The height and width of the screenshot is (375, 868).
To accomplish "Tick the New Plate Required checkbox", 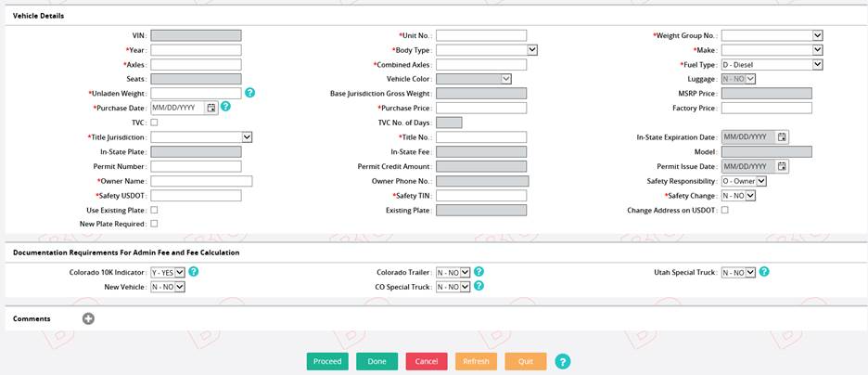I will click(154, 224).
